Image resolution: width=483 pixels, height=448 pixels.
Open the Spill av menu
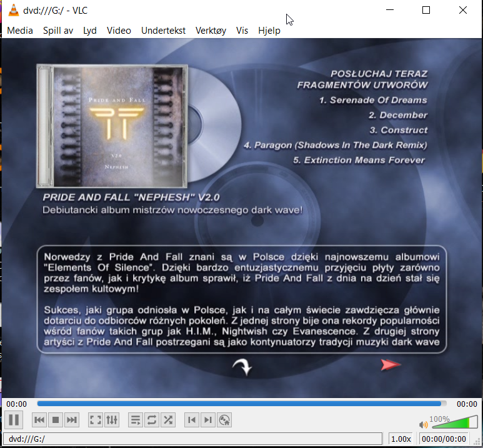(x=58, y=31)
